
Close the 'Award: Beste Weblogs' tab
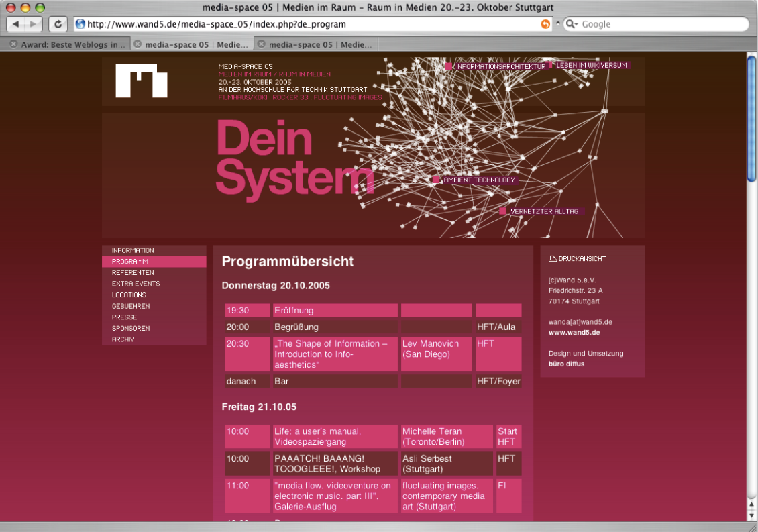click(12, 44)
